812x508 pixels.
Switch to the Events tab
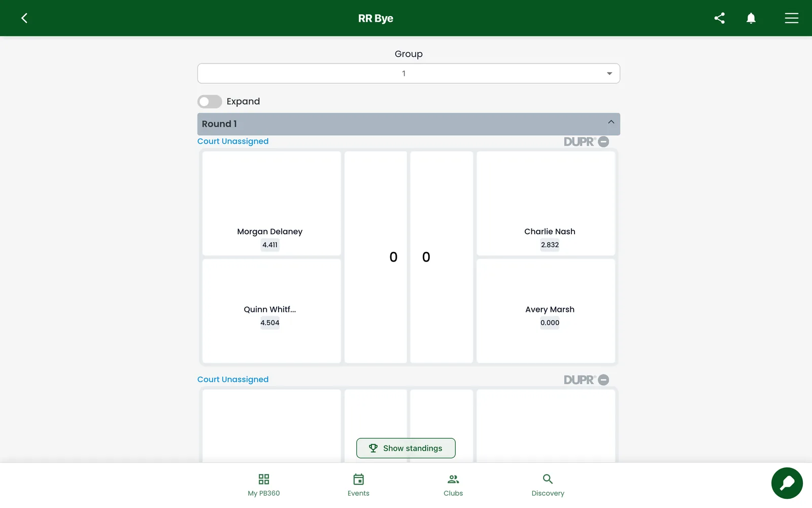pos(358,485)
